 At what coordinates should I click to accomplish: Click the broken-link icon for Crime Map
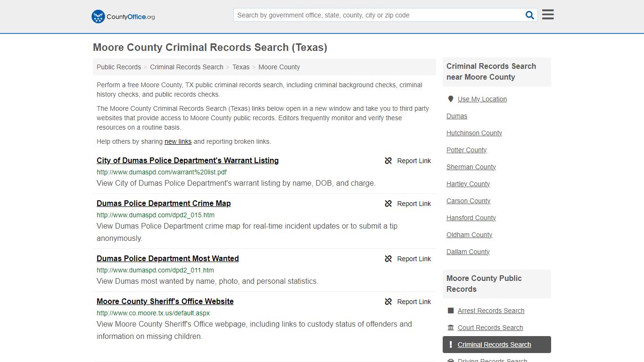point(388,204)
